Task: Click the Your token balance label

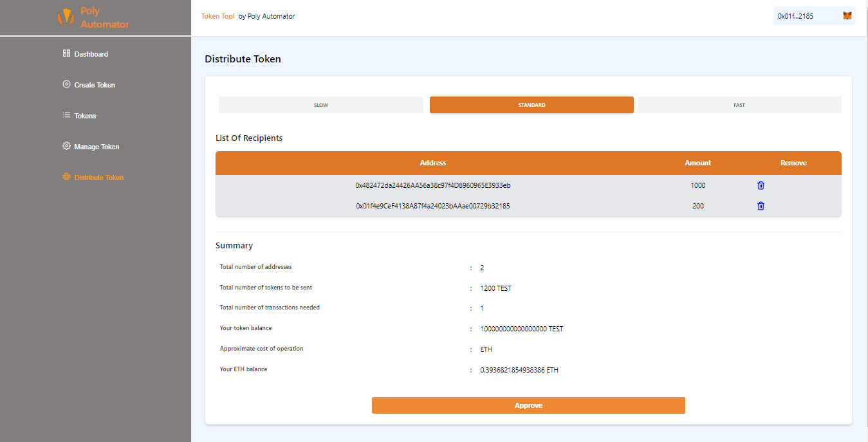Action: coord(246,328)
